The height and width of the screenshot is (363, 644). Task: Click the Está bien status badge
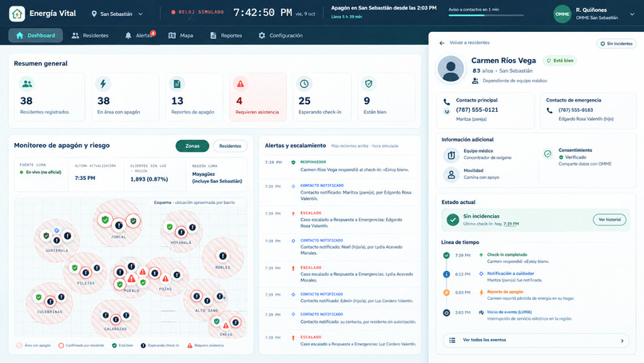tap(560, 61)
